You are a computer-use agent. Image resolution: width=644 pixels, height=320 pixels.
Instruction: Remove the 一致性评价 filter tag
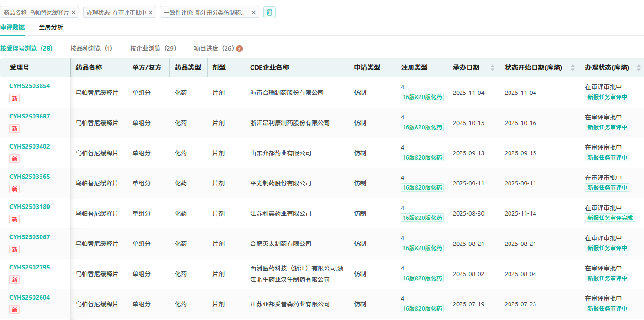[253, 13]
